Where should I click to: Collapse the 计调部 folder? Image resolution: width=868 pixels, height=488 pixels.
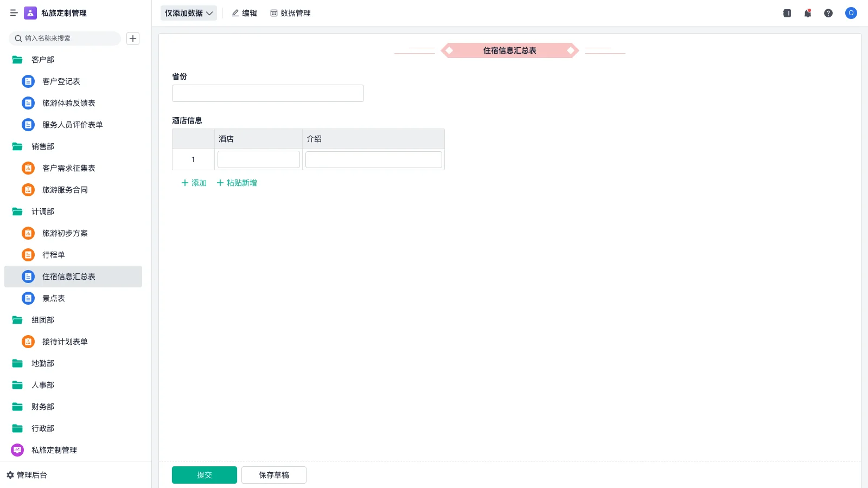(17, 211)
